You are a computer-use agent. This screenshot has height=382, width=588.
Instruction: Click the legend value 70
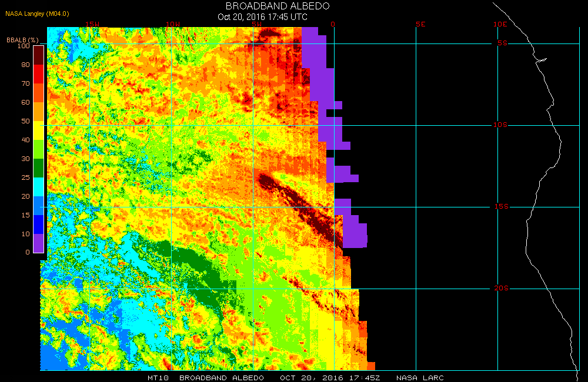pyautogui.click(x=25, y=83)
